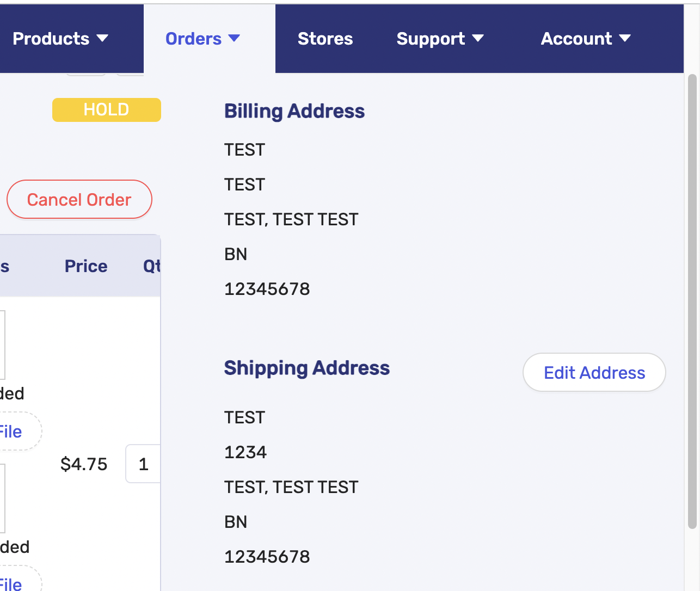This screenshot has height=591, width=700.
Task: Click the $4.75 price value
Action: (84, 464)
